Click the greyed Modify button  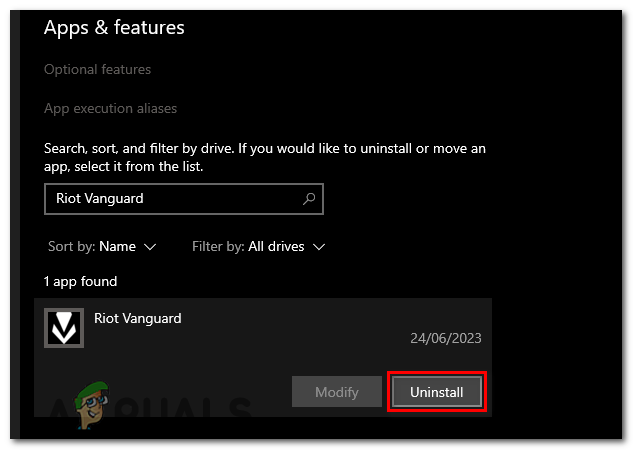[337, 392]
